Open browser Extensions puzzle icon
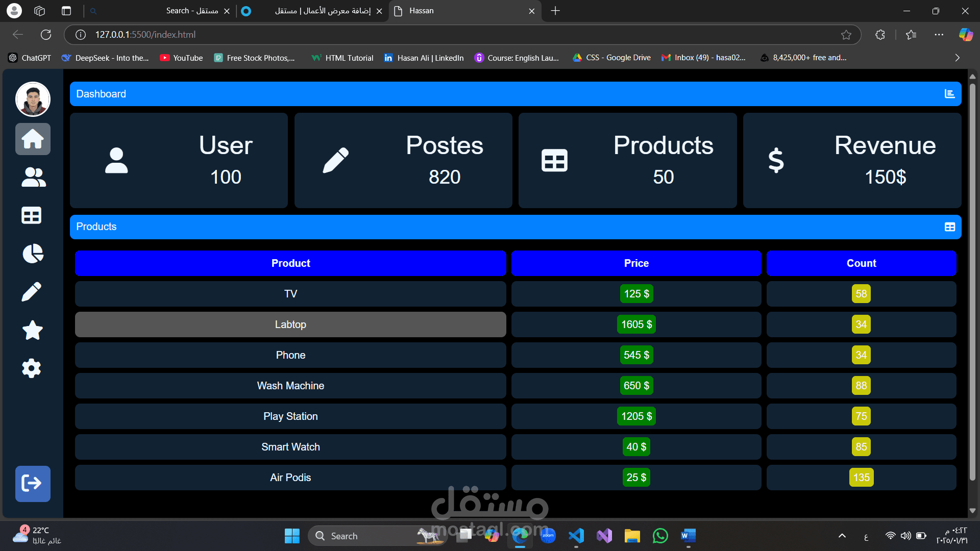 point(880,35)
